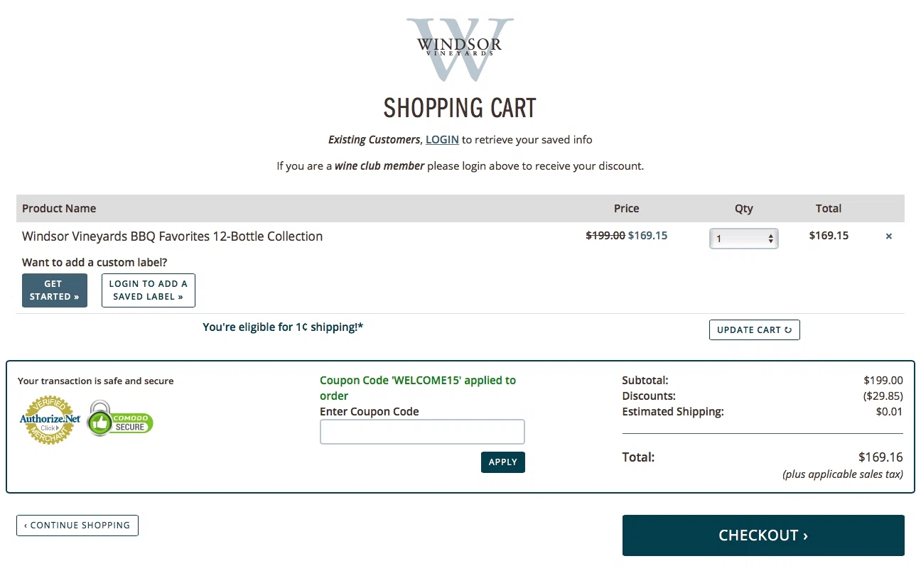
Task: Click the Windsor Vineyards logo
Action: [460, 49]
